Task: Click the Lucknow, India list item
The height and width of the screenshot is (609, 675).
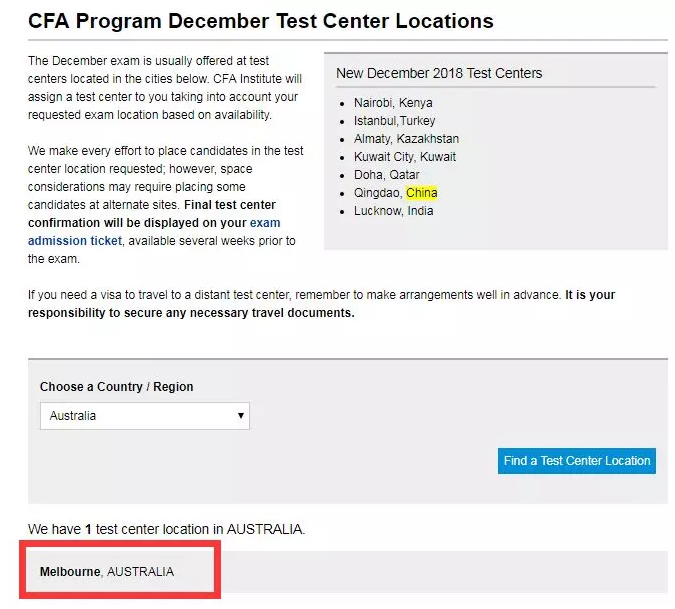Action: pyautogui.click(x=393, y=211)
